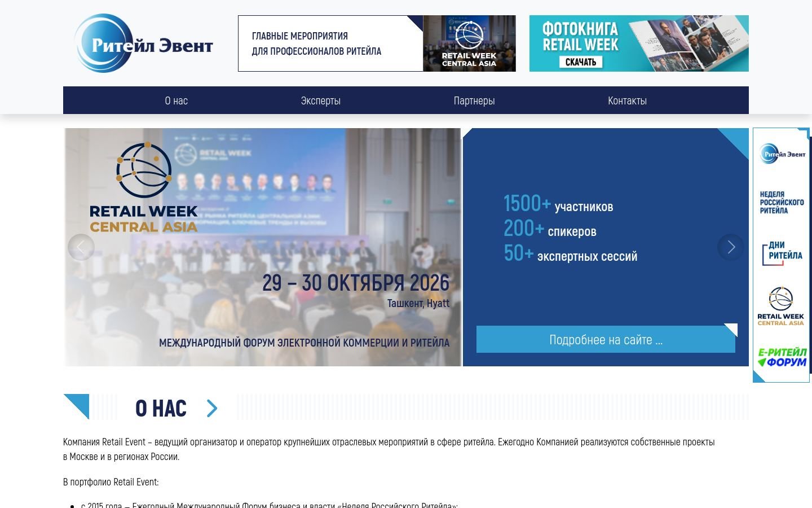Image resolution: width=812 pixels, height=508 pixels.
Task: Click paragraph starting Компания Retail Event
Action: click(x=389, y=449)
